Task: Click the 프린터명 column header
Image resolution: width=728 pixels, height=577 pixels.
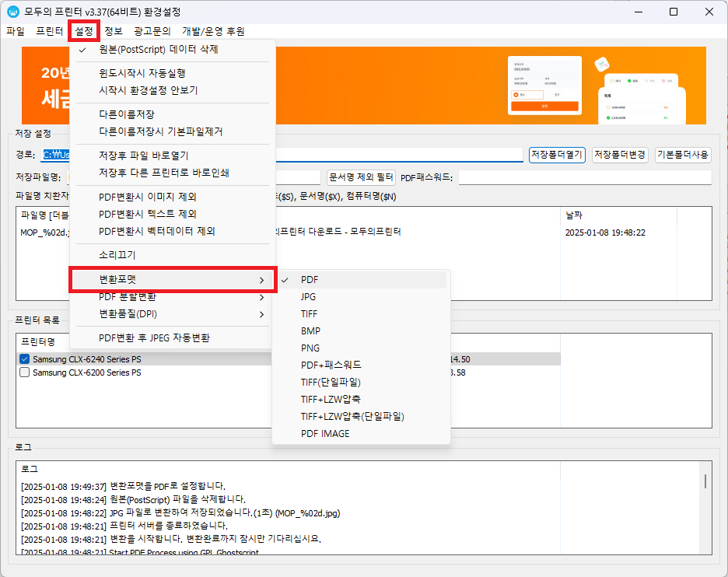Action: [x=38, y=341]
